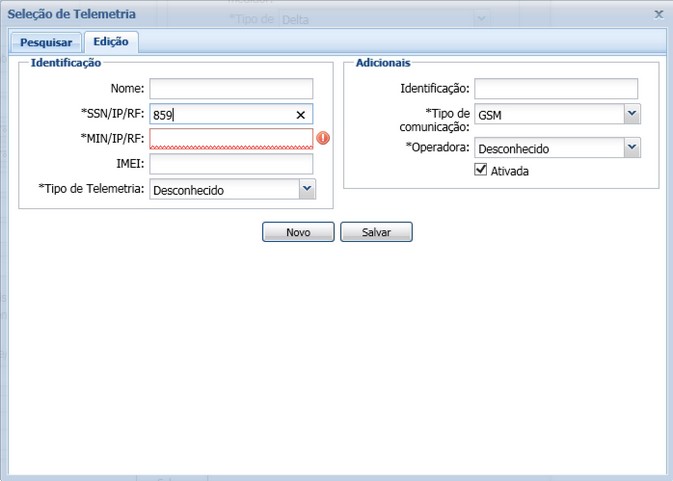Screen dimensions: 673x481
Task: Focus the Nome text field
Action: (x=231, y=89)
